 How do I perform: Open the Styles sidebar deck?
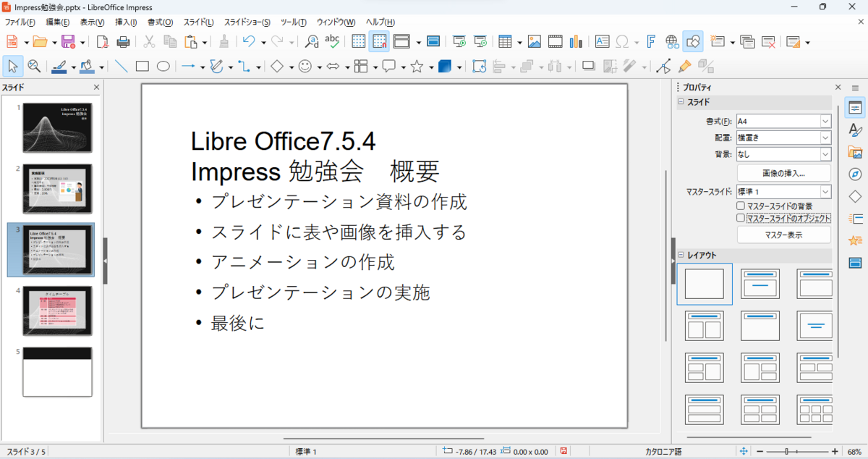[855, 130]
